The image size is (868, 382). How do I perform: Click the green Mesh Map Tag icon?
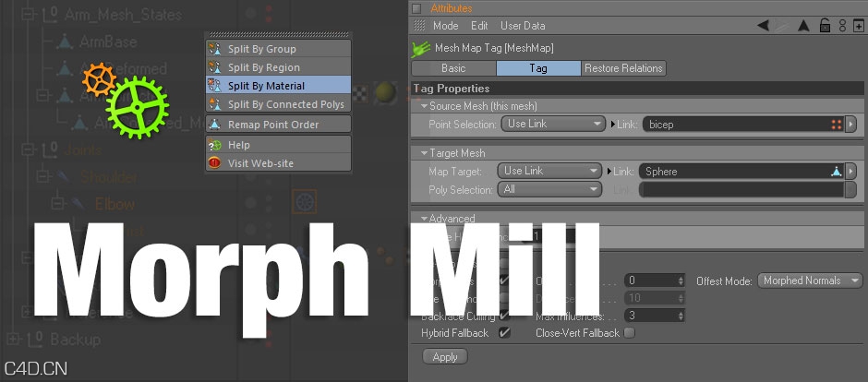tap(421, 49)
